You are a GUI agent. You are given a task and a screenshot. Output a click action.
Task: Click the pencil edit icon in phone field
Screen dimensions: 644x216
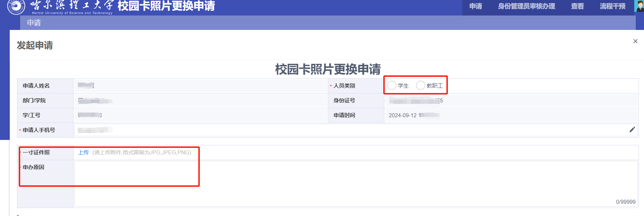click(x=632, y=130)
